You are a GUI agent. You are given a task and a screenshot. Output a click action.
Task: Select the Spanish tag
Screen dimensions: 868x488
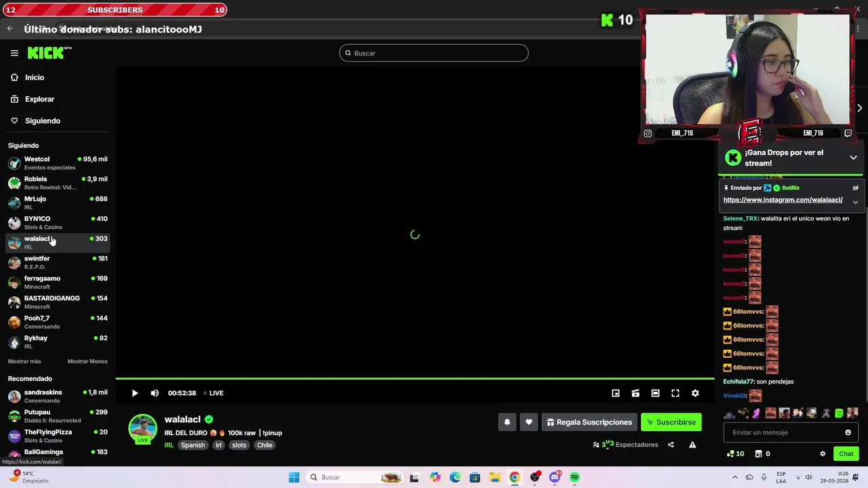pos(193,445)
